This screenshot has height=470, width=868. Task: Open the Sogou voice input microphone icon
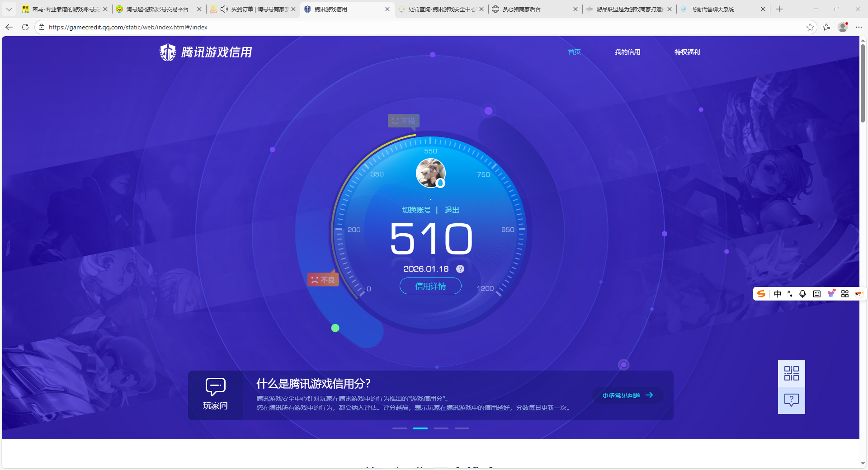click(x=802, y=294)
